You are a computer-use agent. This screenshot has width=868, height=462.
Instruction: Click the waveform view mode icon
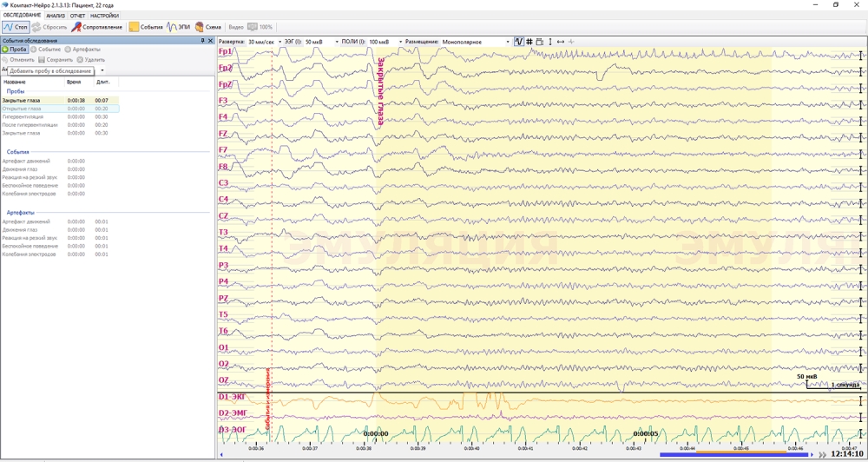(519, 42)
